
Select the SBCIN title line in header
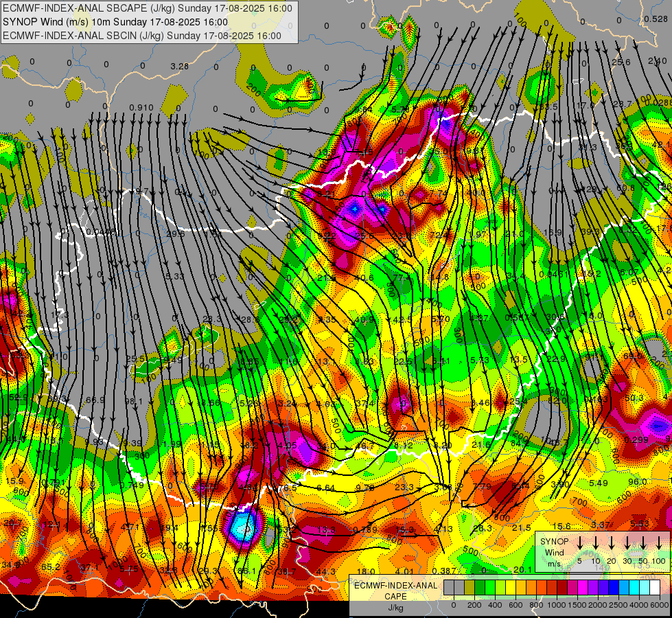(142, 36)
